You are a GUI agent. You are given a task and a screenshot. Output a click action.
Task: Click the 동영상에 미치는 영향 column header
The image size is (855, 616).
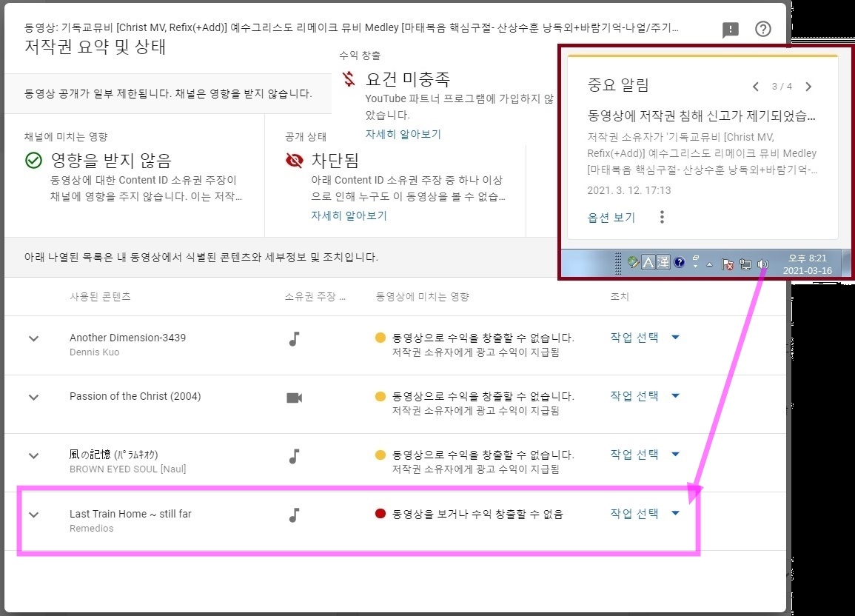coord(423,297)
